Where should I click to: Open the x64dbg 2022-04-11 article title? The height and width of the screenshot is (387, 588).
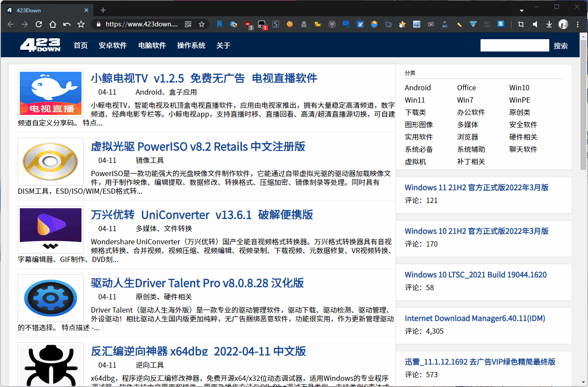pos(198,351)
